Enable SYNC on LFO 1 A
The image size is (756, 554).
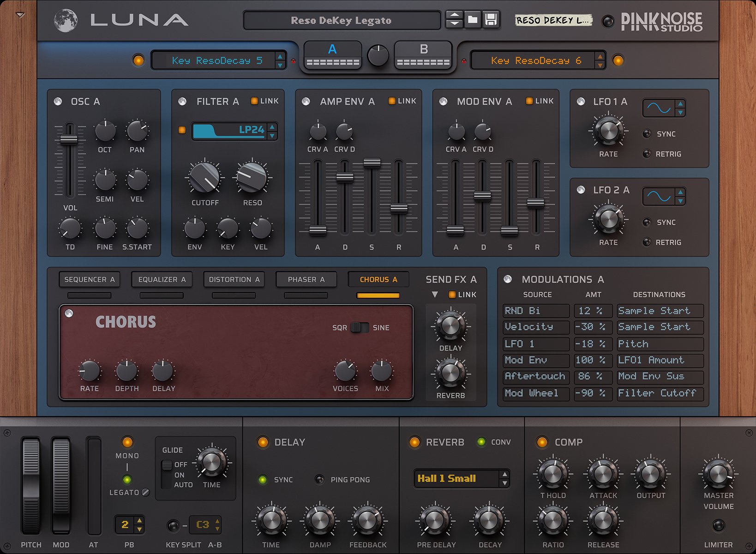[647, 134]
